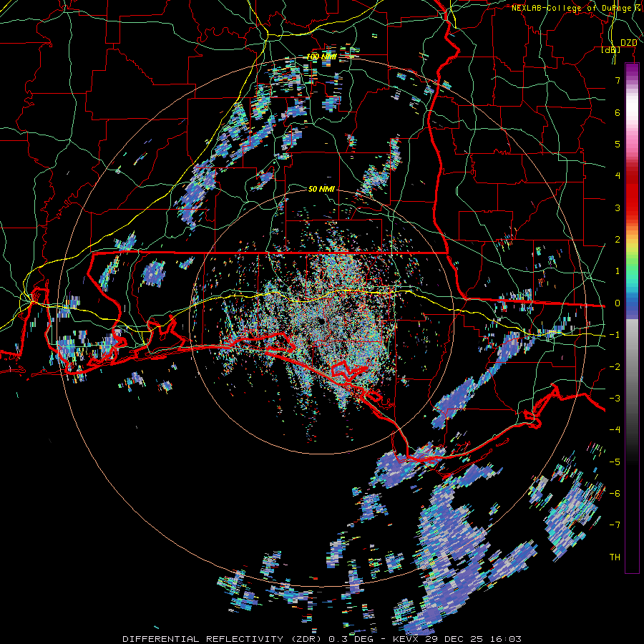Click the scale value -4 label
This screenshot has height=644, width=644.
615,429
